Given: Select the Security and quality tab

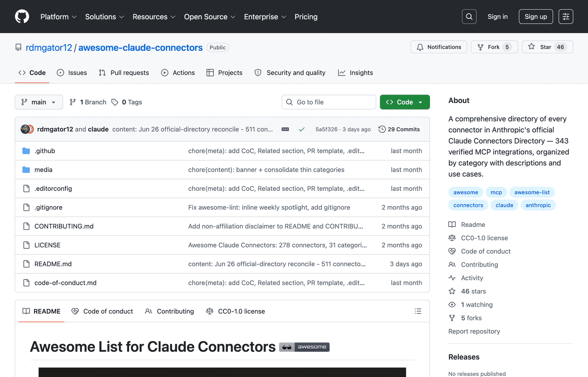Looking at the screenshot, I should (290, 73).
